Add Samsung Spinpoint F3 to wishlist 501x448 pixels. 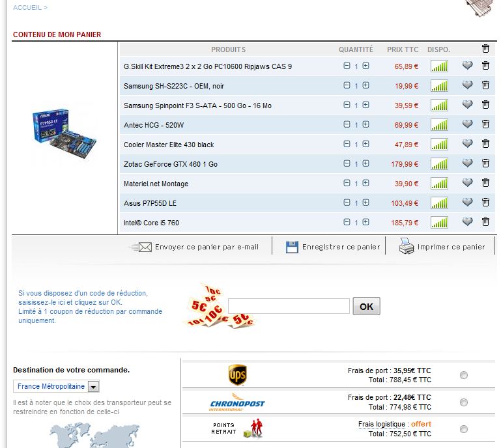(467, 105)
